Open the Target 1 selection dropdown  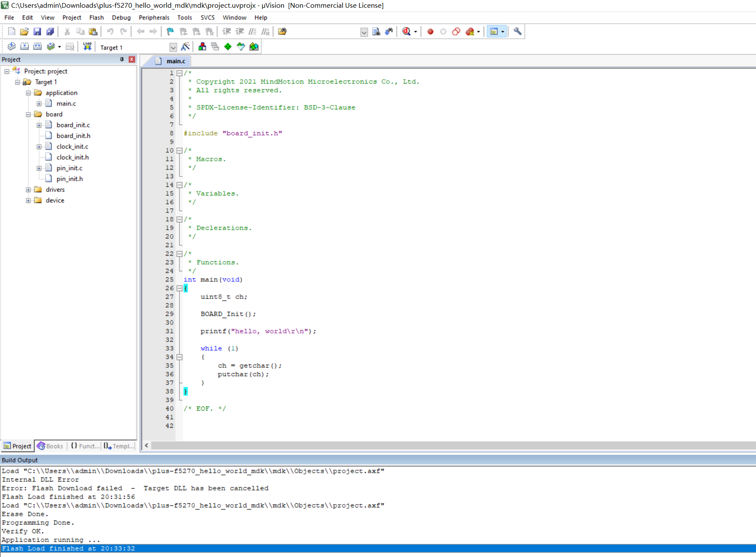coord(173,47)
